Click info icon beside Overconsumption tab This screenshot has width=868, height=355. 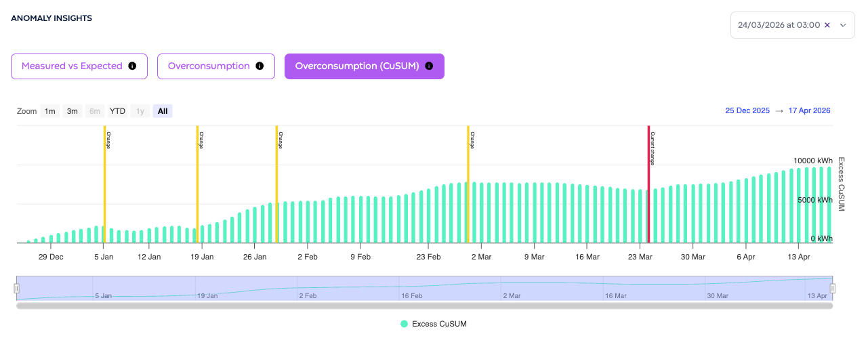pyautogui.click(x=260, y=66)
